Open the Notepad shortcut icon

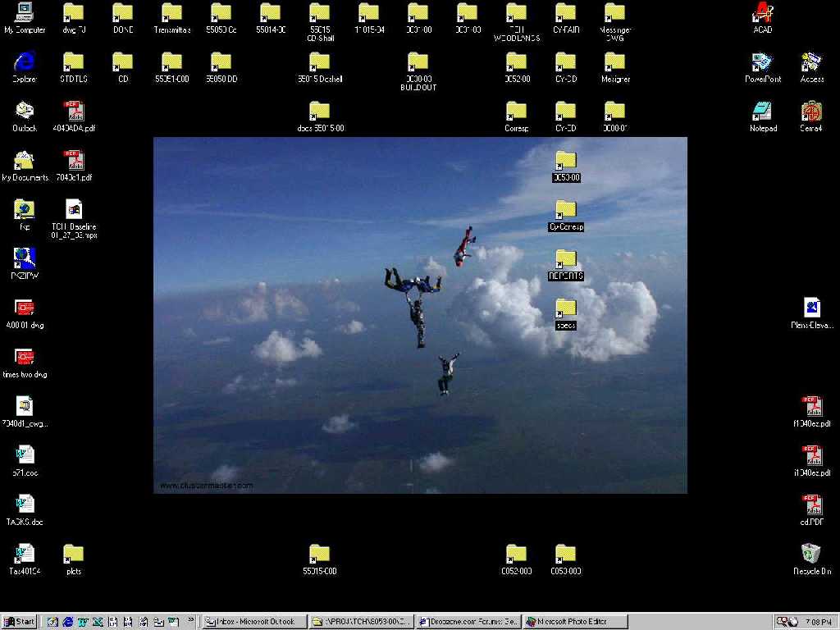(763, 112)
